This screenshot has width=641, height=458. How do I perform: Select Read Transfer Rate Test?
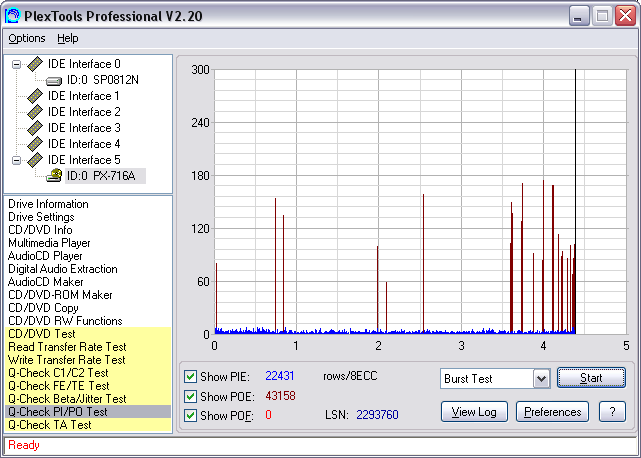[88, 347]
